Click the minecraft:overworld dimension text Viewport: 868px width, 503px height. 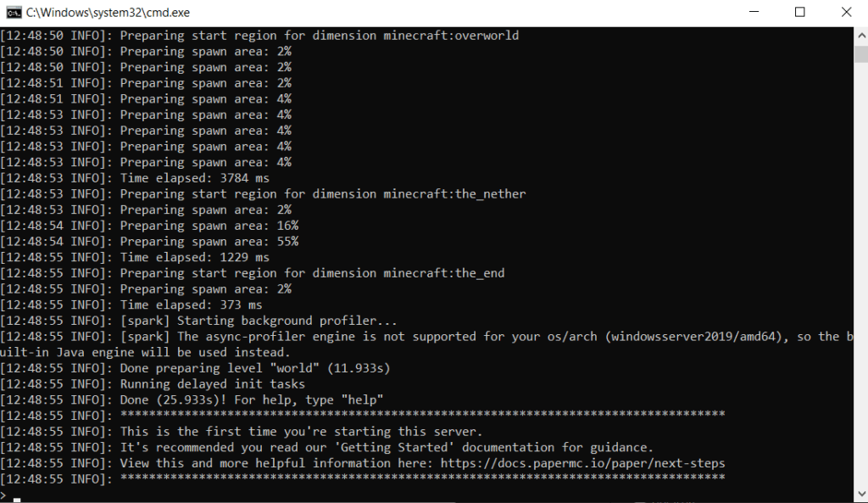(x=451, y=36)
